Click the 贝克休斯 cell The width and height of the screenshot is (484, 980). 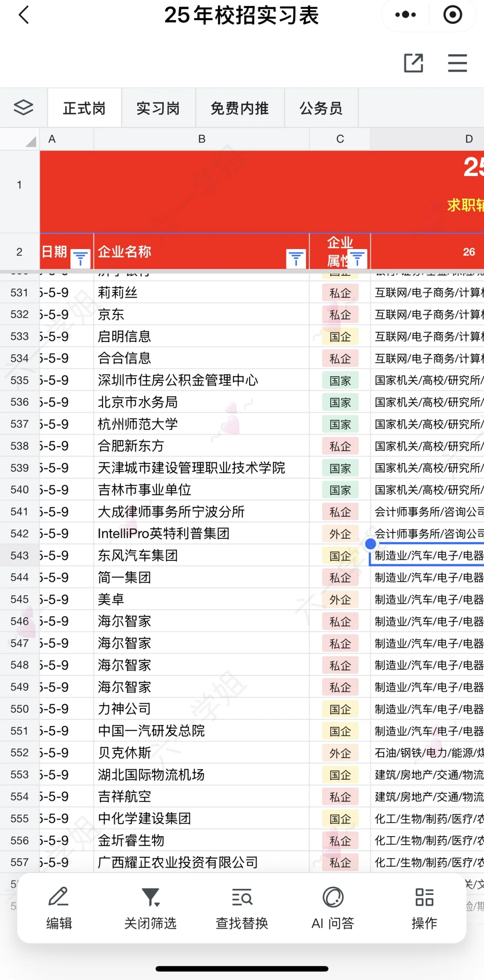[x=202, y=753]
